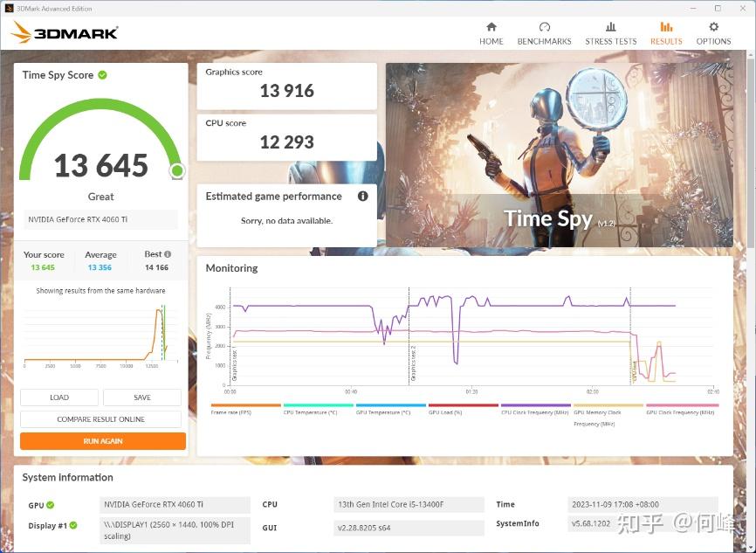Click the 3DMark logo in the header
Screen dimensions: 756x553
coord(65,33)
